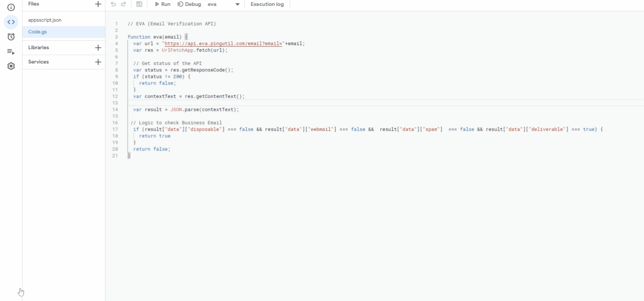Select the Code.gs file
The width and height of the screenshot is (644, 301).
[37, 32]
